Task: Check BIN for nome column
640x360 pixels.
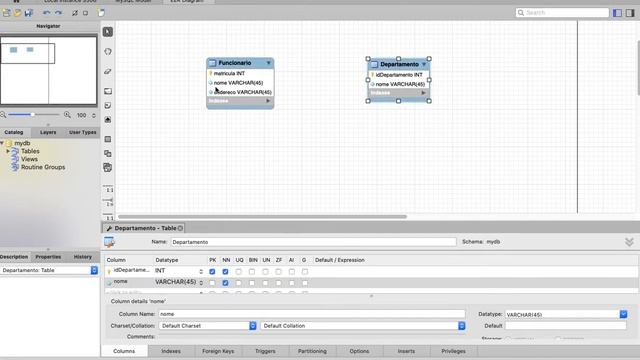Action: (x=252, y=282)
